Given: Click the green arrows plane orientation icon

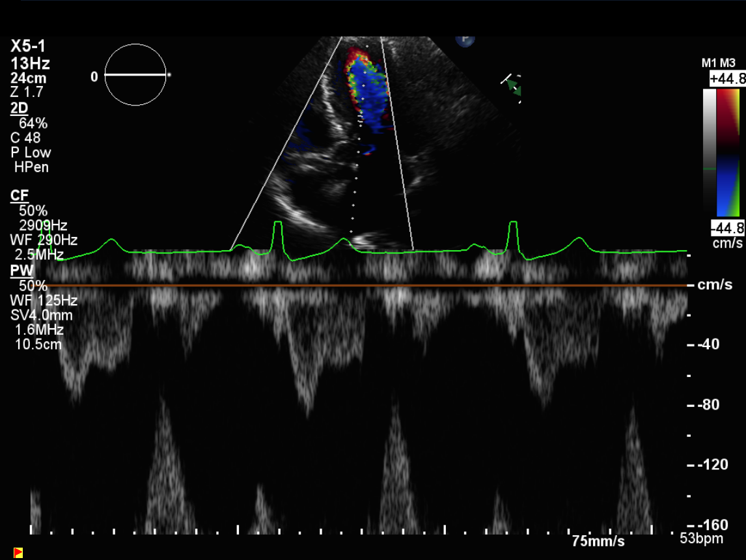Looking at the screenshot, I should point(512,87).
